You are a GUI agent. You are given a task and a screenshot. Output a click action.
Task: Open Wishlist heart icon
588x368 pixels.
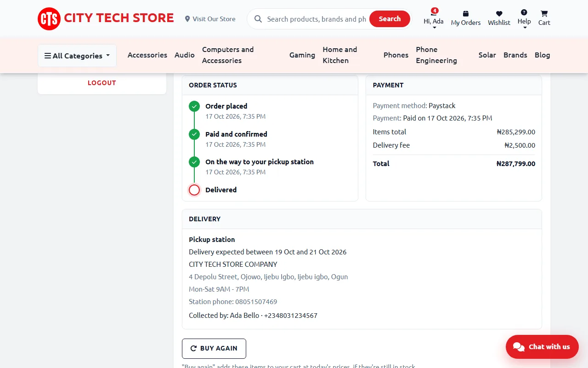tap(499, 14)
